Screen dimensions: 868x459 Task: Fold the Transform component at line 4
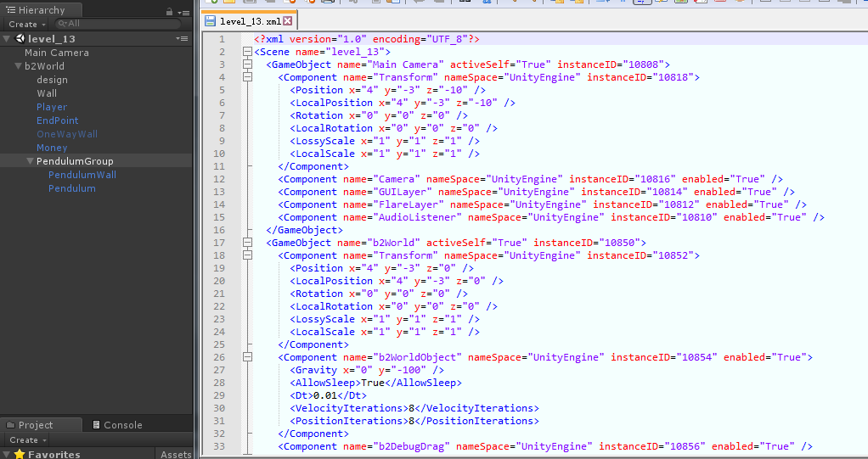(x=247, y=77)
